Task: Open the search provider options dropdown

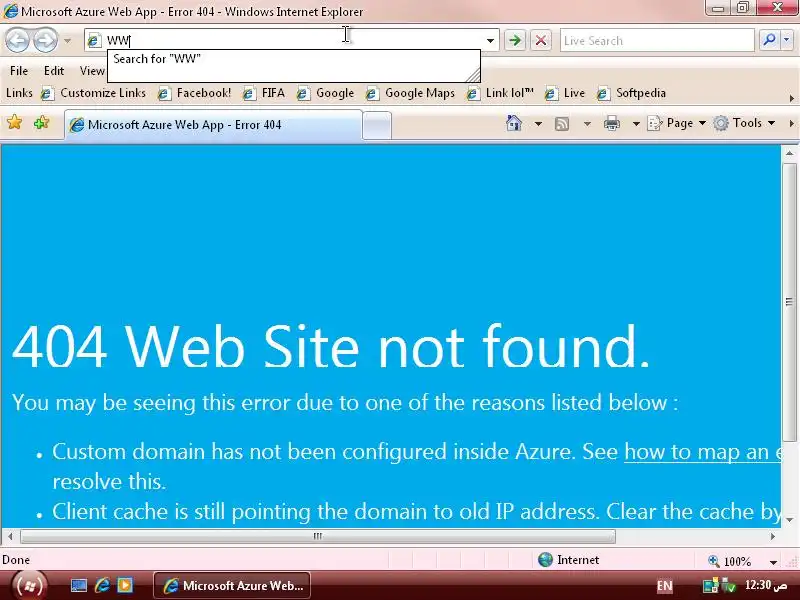Action: pyautogui.click(x=786, y=40)
